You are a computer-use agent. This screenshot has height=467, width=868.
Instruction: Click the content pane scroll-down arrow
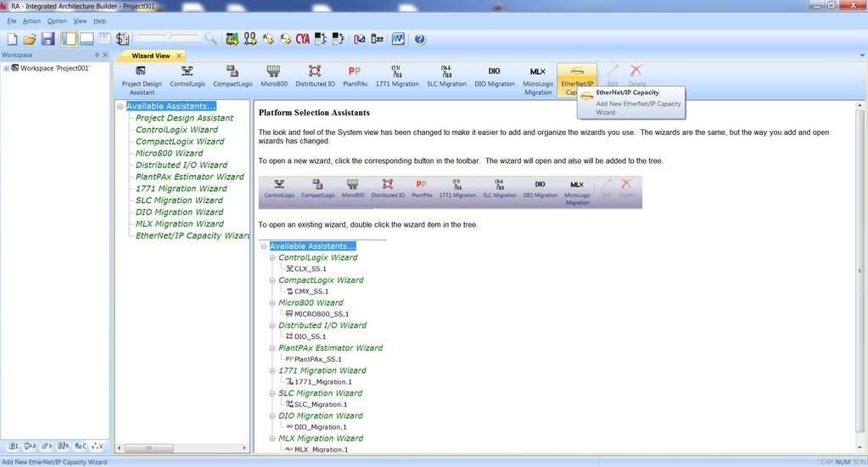pyautogui.click(x=860, y=447)
